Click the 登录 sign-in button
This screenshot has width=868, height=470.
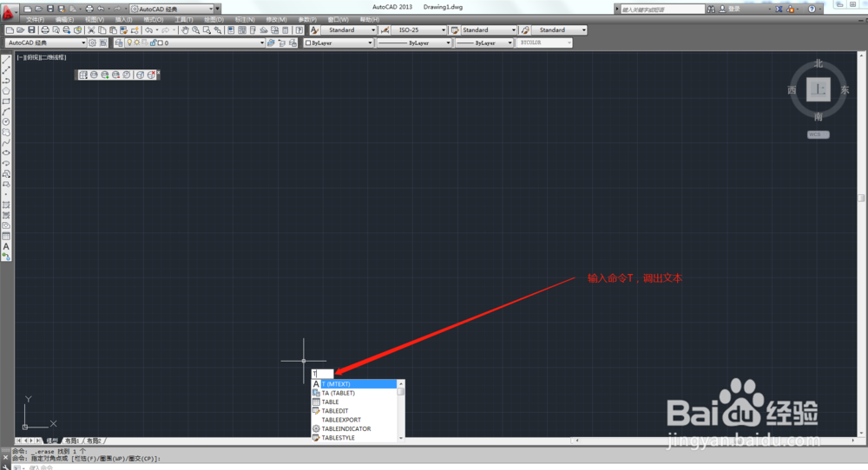pos(730,9)
